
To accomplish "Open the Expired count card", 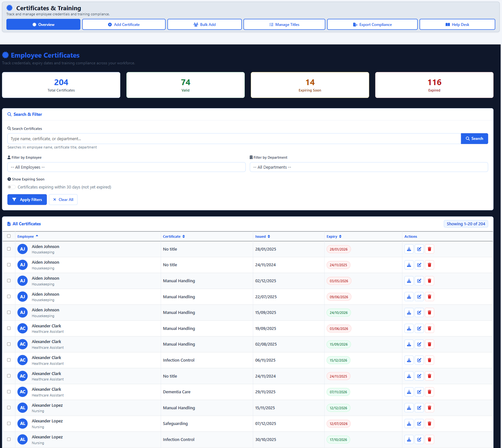I will tap(434, 85).
